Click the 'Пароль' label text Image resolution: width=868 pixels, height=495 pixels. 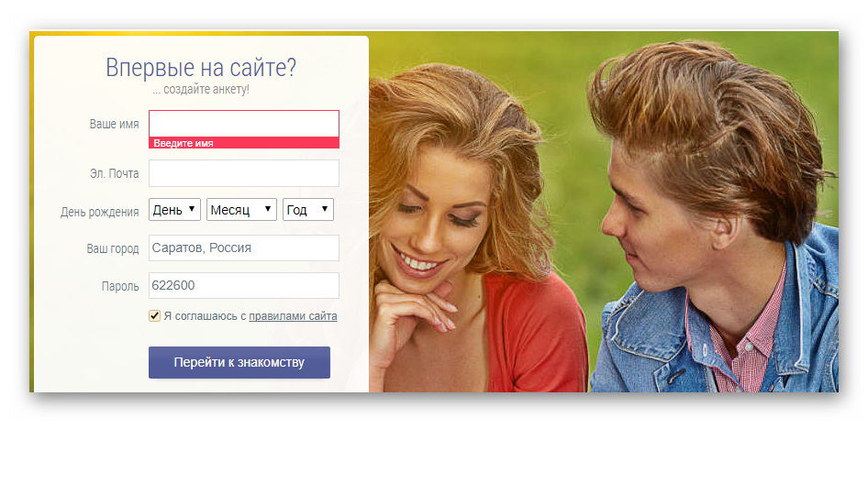[x=119, y=286]
